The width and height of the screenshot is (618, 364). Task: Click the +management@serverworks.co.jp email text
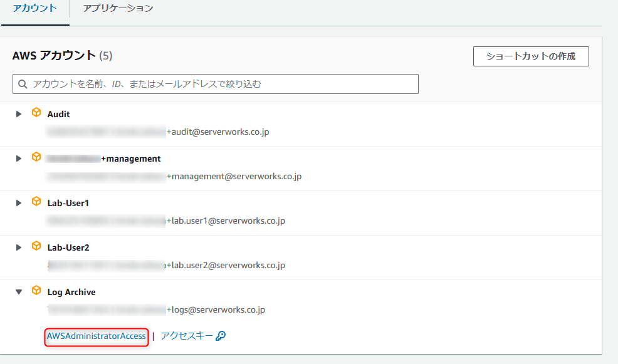click(234, 177)
